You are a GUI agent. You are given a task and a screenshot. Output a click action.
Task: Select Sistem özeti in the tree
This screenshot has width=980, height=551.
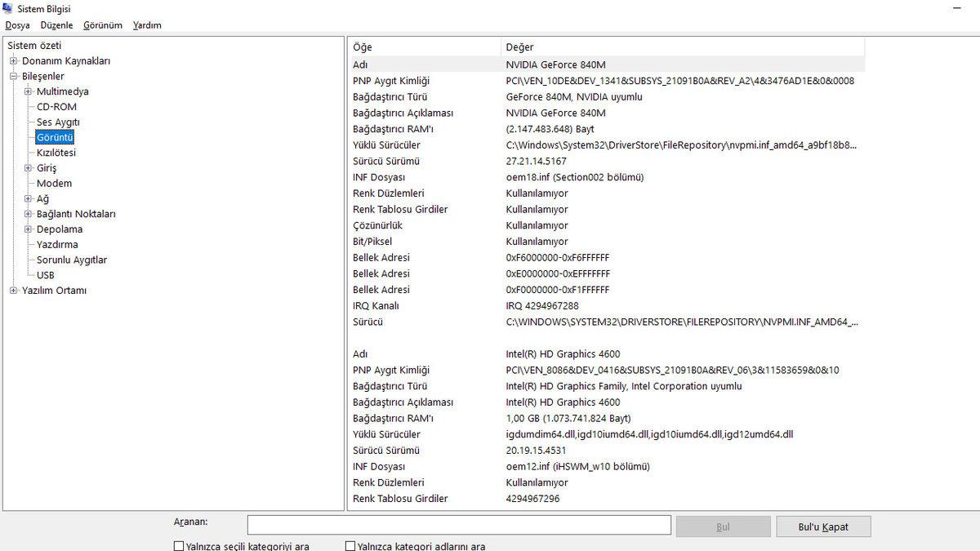point(34,46)
